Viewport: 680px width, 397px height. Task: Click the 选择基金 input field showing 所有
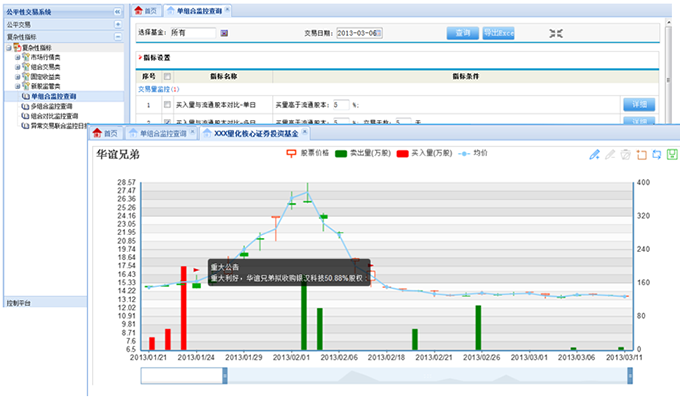click(193, 33)
